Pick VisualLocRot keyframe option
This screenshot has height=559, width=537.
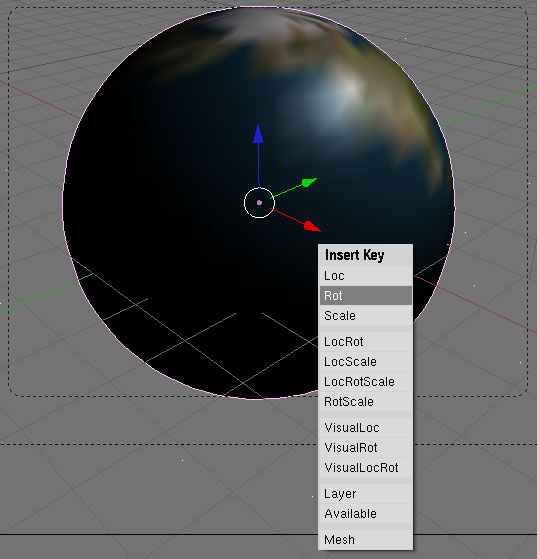pyautogui.click(x=366, y=467)
